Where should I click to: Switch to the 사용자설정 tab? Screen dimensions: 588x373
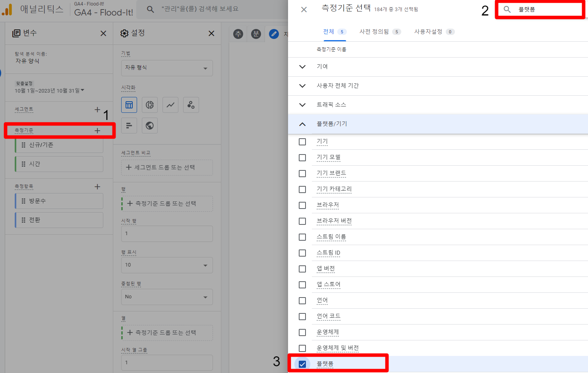pos(434,32)
